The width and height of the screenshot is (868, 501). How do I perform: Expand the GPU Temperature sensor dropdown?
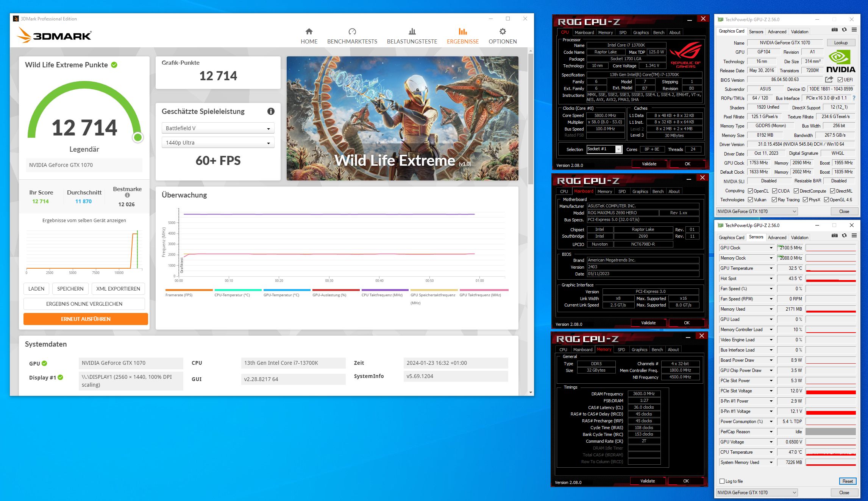[771, 268]
